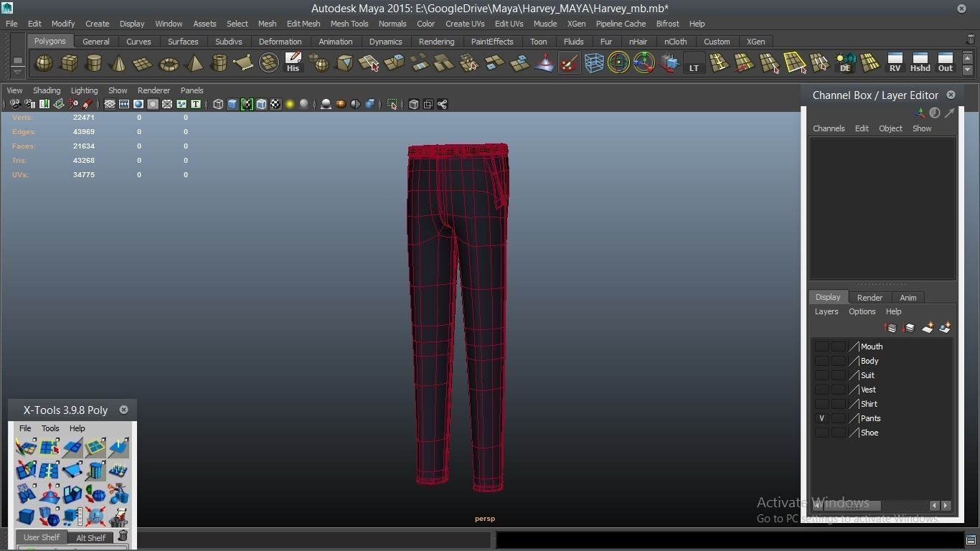Create a polygon cylinder from shelf
Image resolution: width=980 pixels, height=551 pixels.
pos(94,63)
